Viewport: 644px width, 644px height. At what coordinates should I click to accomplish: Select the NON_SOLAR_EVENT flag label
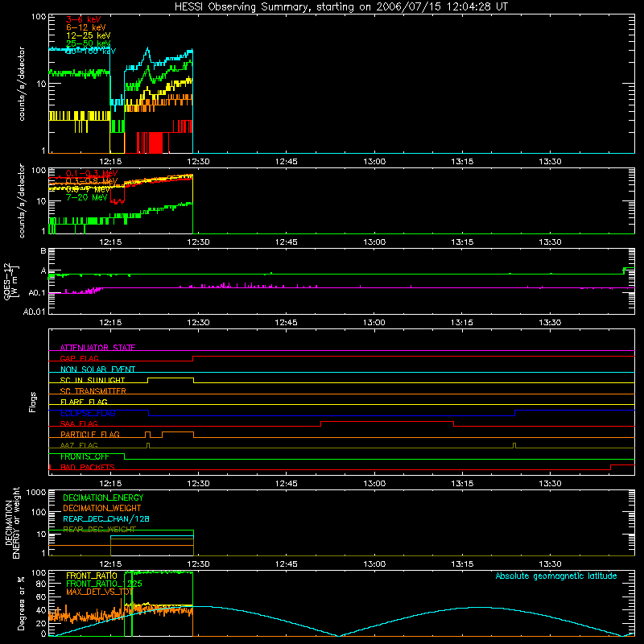tap(97, 369)
